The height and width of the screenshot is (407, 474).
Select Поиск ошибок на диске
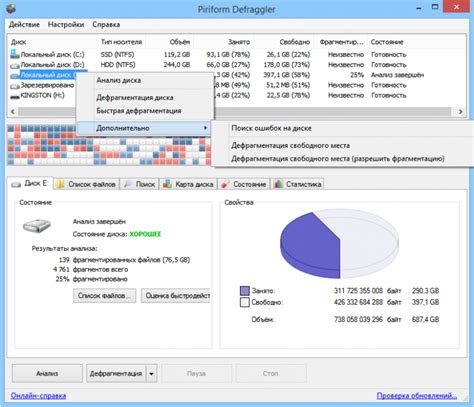pos(342,128)
